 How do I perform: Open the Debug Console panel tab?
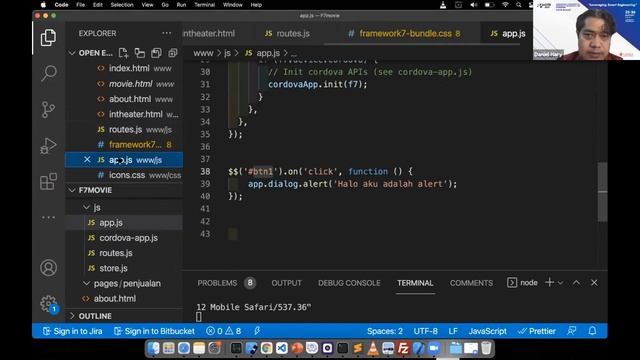349,283
